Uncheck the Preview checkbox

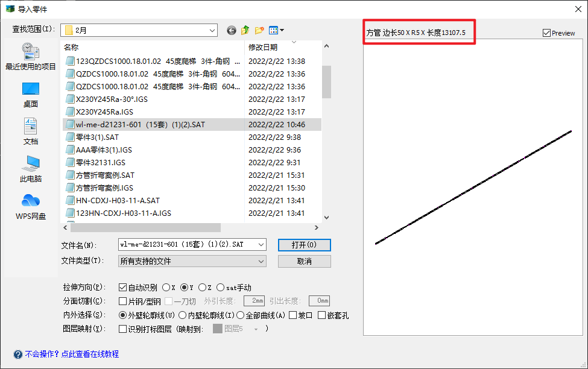tap(547, 33)
